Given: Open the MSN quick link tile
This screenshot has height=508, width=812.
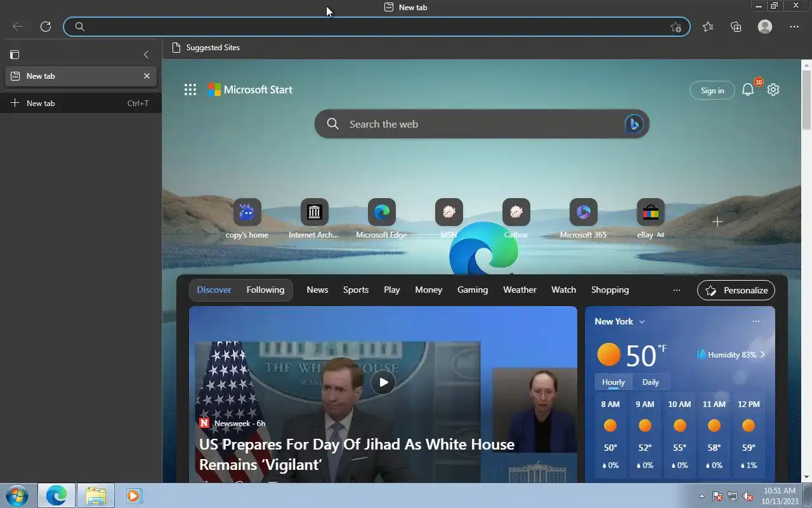Looking at the screenshot, I should click(x=449, y=219).
